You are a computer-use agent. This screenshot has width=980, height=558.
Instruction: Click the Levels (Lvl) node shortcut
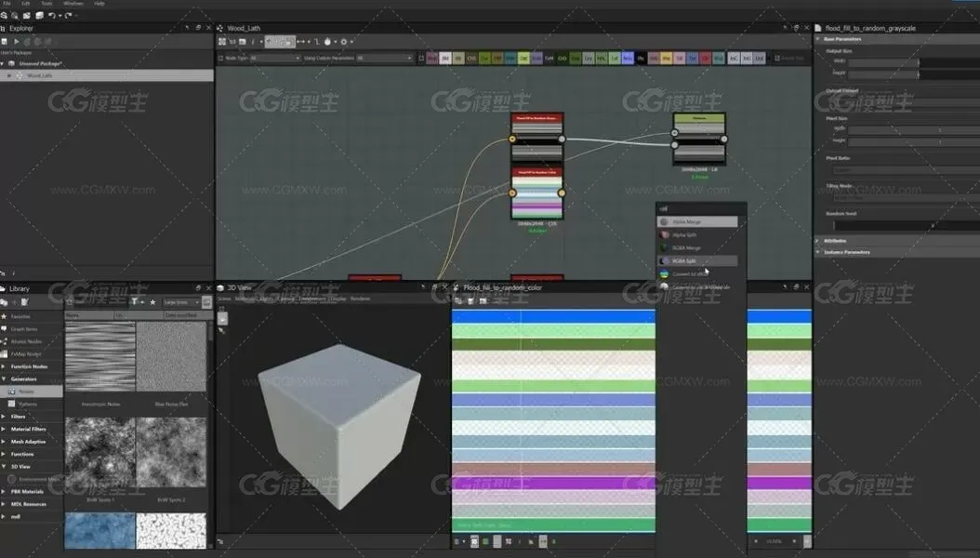click(x=614, y=58)
